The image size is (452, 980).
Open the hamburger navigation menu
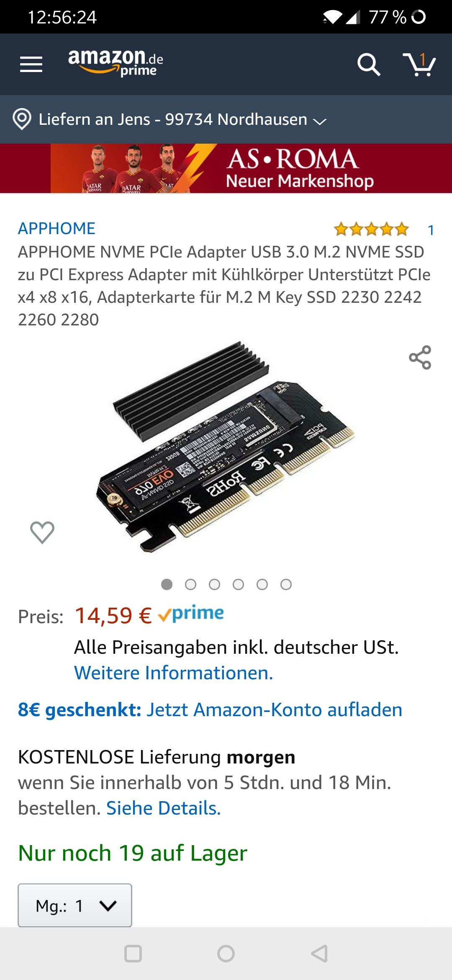pos(31,64)
